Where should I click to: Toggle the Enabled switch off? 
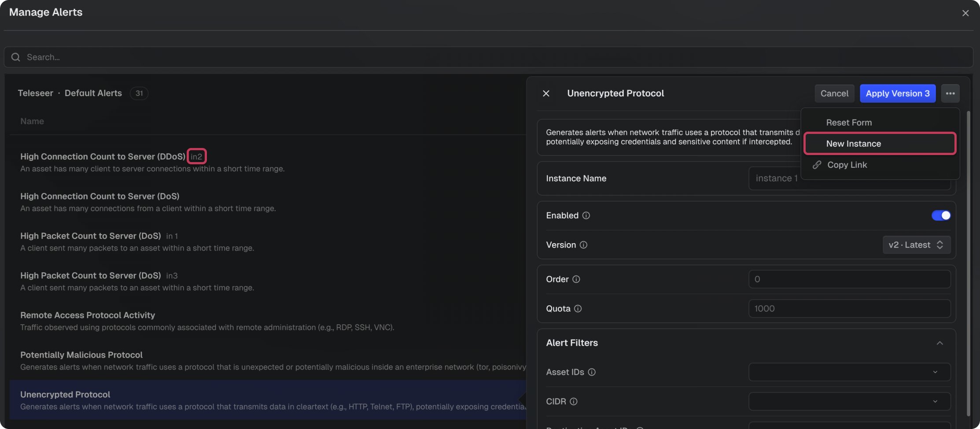(941, 215)
